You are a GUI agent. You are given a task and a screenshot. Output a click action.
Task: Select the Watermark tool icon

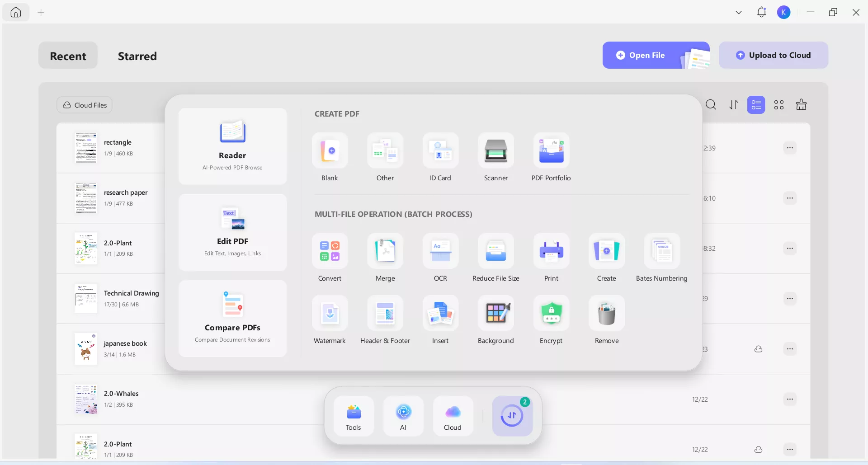coord(330,313)
